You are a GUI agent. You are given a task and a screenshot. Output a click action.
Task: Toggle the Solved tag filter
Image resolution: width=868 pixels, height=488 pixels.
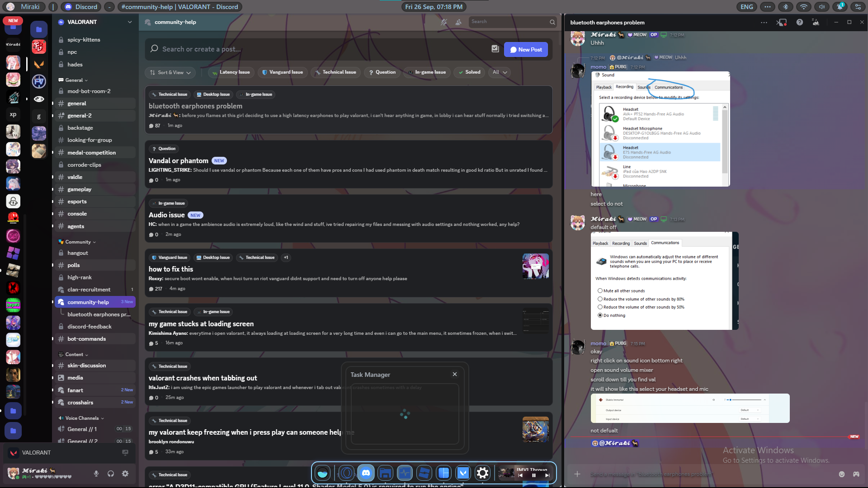pyautogui.click(x=469, y=72)
